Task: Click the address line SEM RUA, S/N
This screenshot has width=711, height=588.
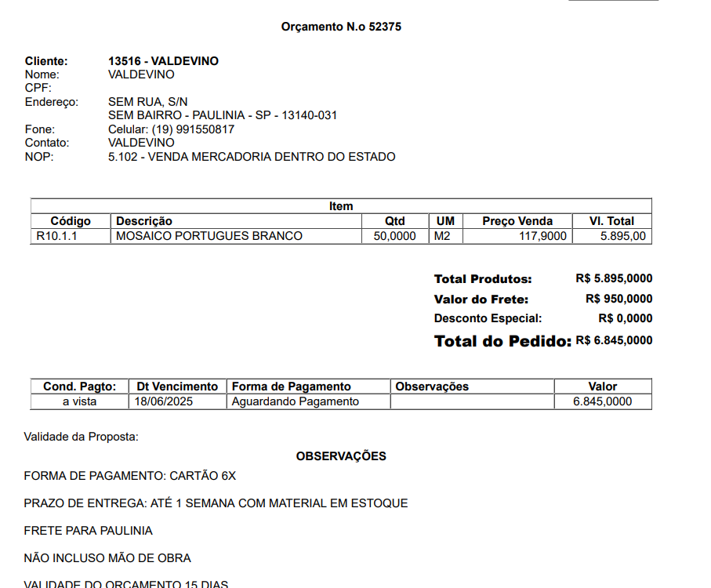Action: 147,102
